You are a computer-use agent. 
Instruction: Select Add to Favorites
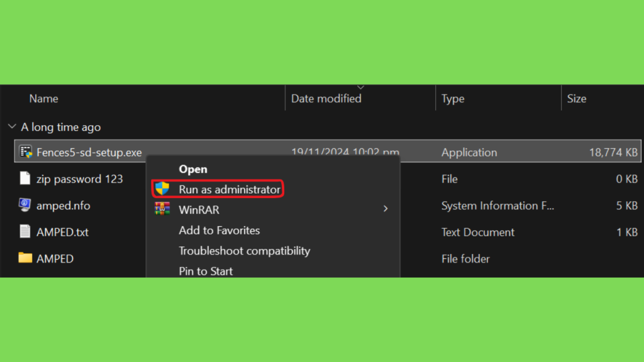pyautogui.click(x=219, y=230)
